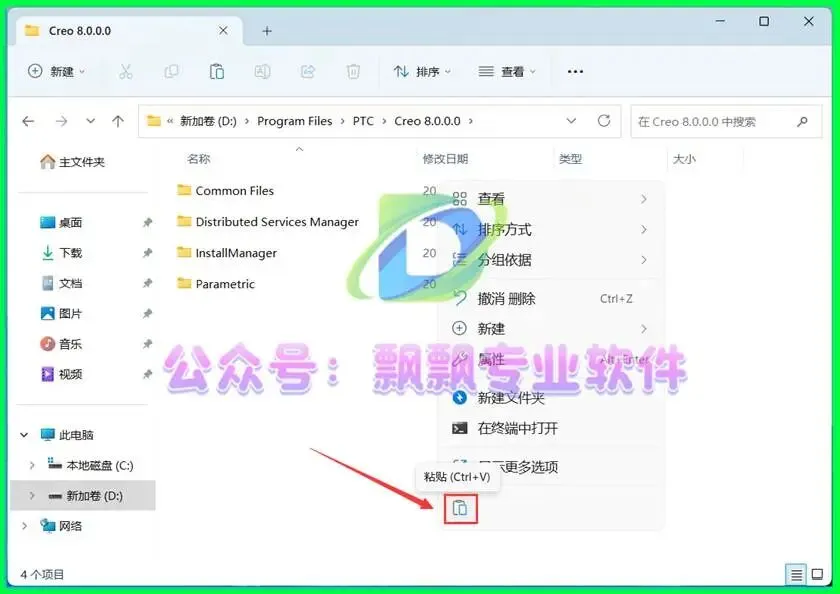
Task: Select 网络 in the sidebar
Action: point(70,526)
